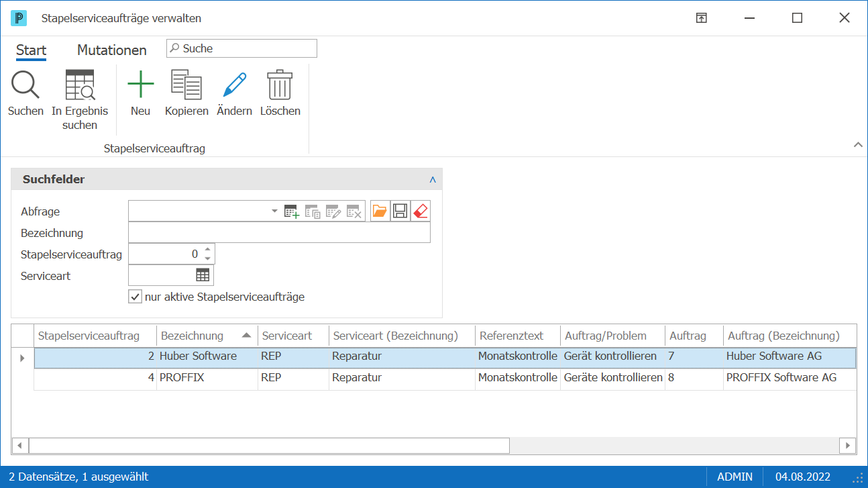
Task: Switch to the Start tab
Action: [31, 50]
